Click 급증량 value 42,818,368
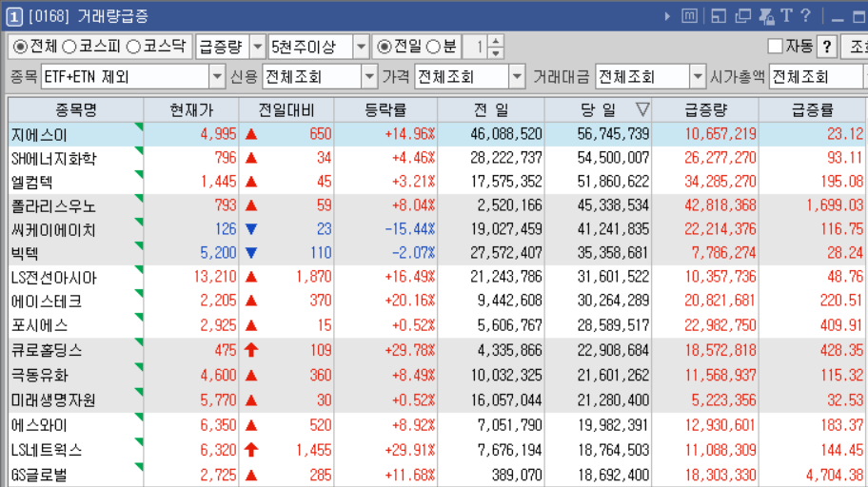This screenshot has height=487, width=868. pos(720,205)
